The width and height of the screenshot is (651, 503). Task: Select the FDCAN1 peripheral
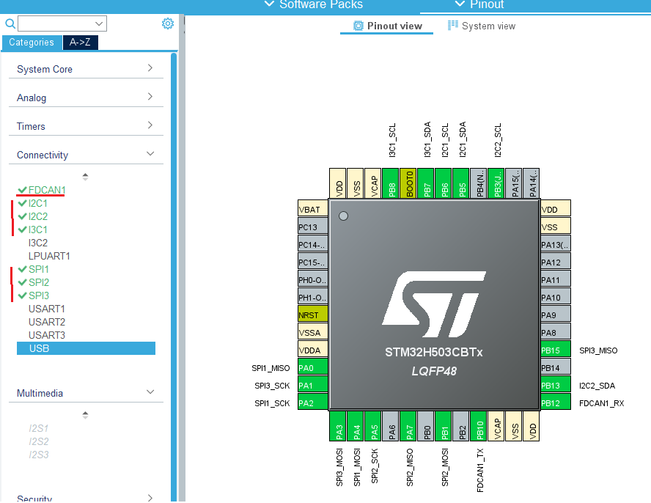47,190
